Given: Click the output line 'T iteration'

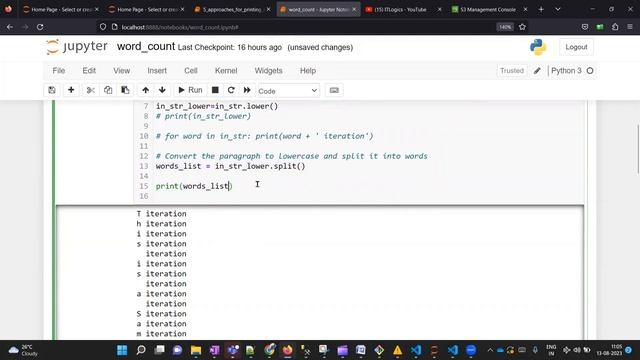Looking at the screenshot, I should (x=161, y=213).
